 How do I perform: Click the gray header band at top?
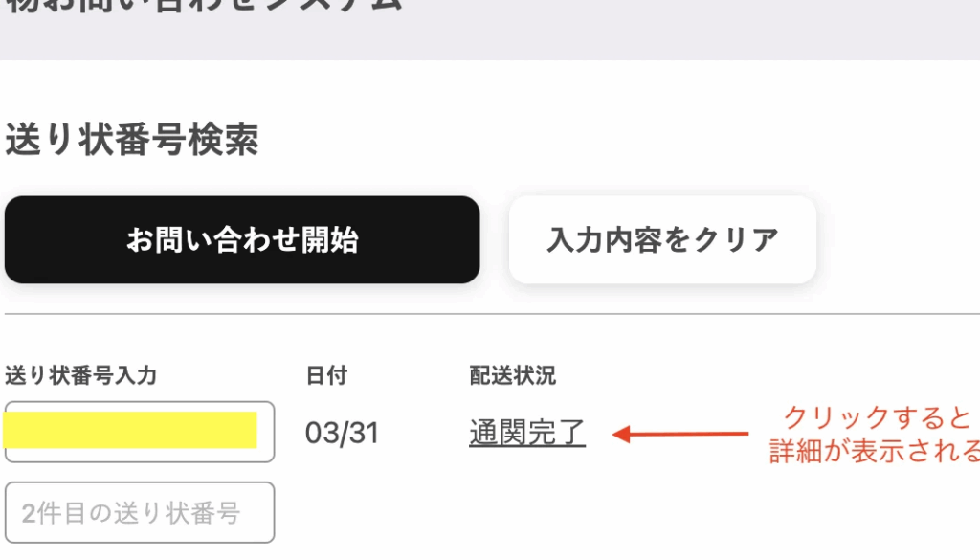pyautogui.click(x=670, y=34)
